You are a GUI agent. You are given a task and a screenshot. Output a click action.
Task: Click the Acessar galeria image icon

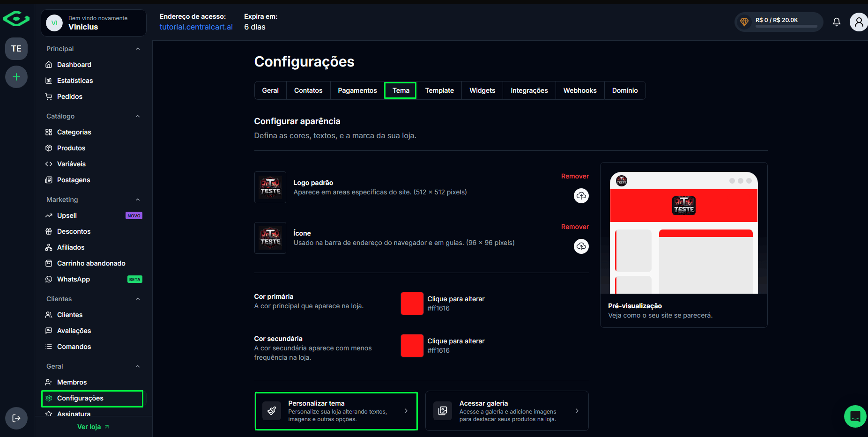(443, 411)
